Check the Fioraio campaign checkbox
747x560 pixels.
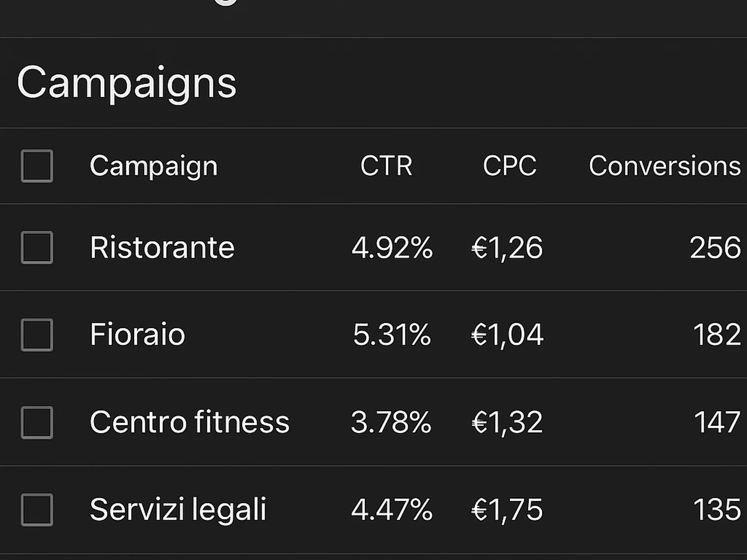click(37, 335)
